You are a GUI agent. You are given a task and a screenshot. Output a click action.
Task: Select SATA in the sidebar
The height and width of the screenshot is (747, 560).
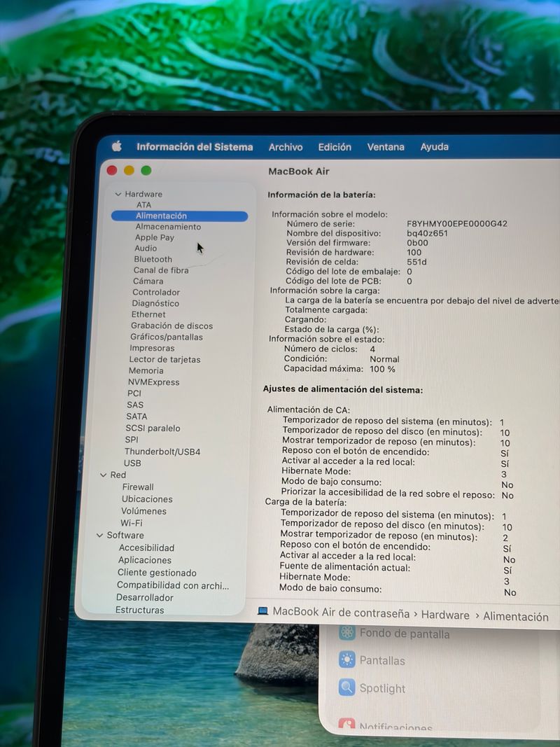(x=136, y=417)
